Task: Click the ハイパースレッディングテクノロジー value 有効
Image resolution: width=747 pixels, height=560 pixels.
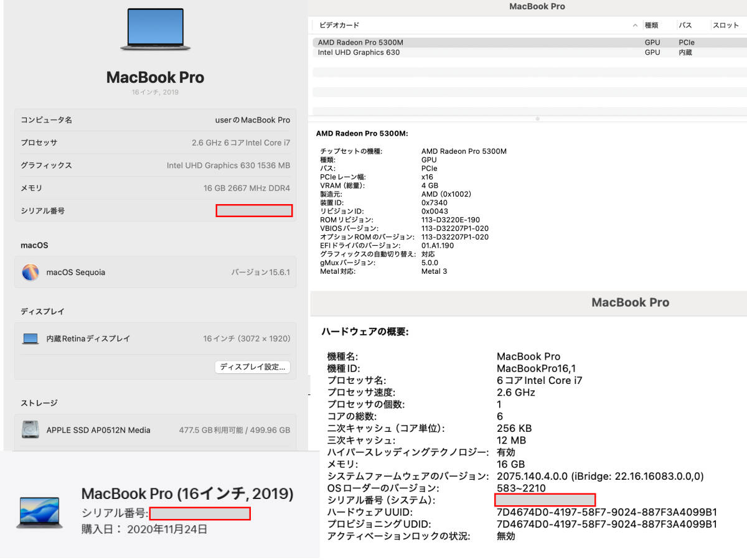Action: pos(506,452)
